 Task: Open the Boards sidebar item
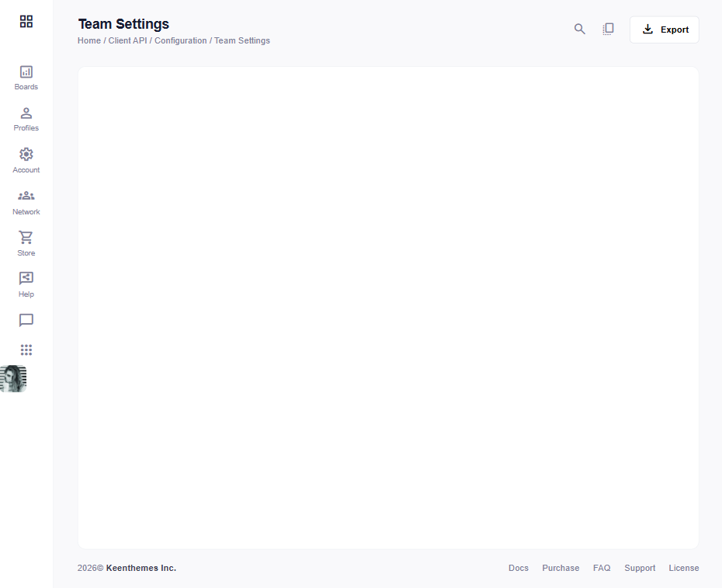tap(26, 78)
